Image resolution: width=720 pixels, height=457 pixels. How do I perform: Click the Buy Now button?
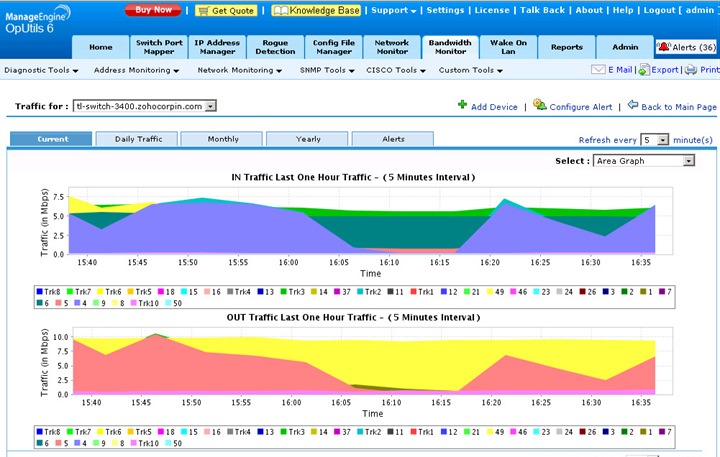[153, 10]
